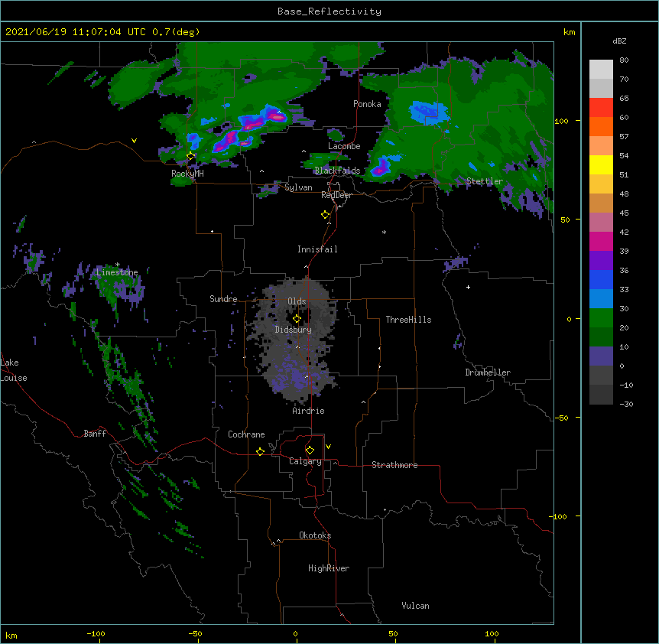Select the Ponoka label
This screenshot has width=659, height=644.
click(367, 104)
